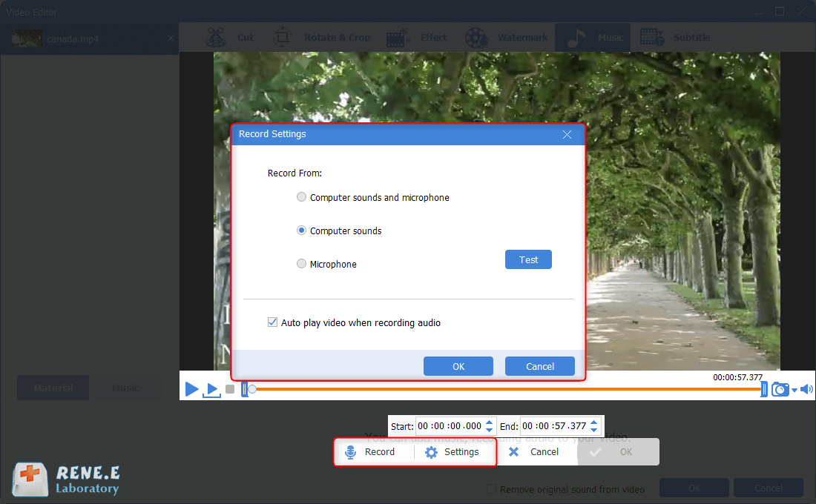Select the Microphone radio option

pyautogui.click(x=301, y=264)
